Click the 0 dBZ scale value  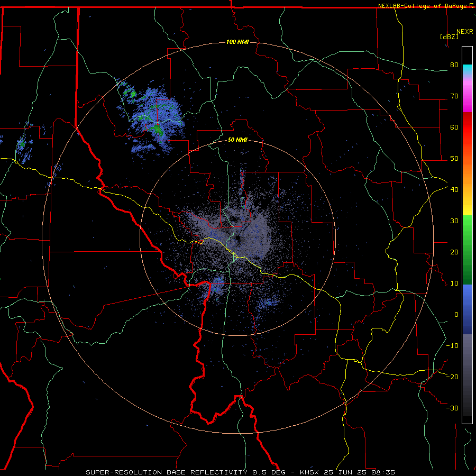pyautogui.click(x=456, y=315)
